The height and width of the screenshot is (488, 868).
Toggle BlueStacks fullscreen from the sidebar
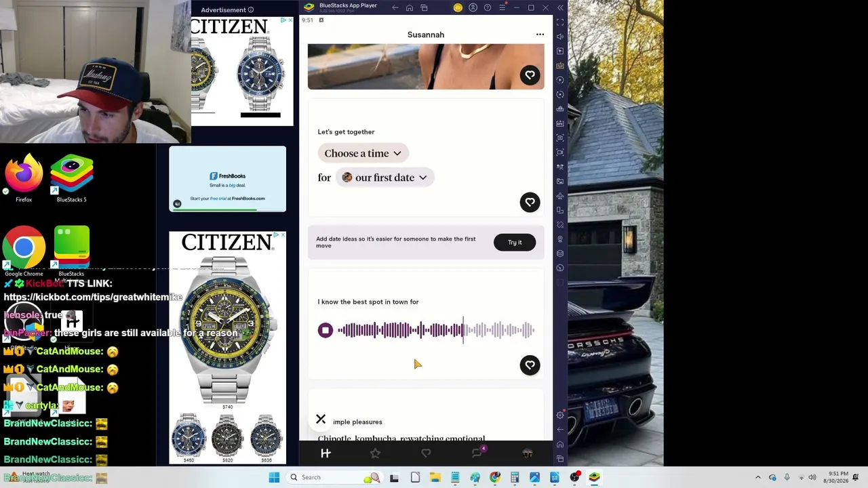pyautogui.click(x=560, y=22)
